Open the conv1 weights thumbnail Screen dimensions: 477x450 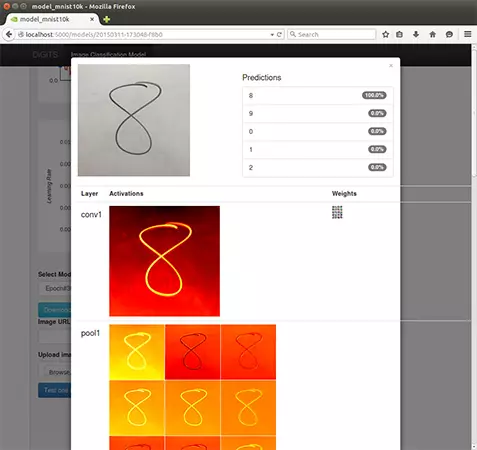click(337, 212)
